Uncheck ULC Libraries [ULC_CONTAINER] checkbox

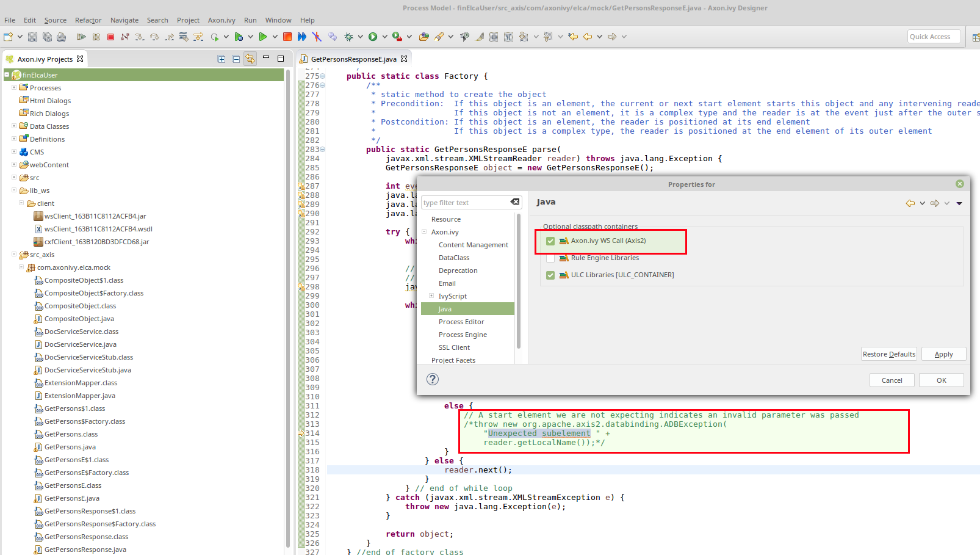click(550, 275)
